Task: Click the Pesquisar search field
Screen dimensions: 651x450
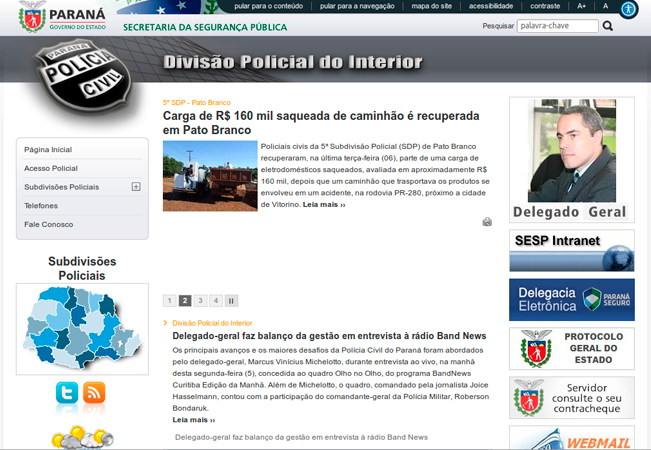Action: point(556,26)
